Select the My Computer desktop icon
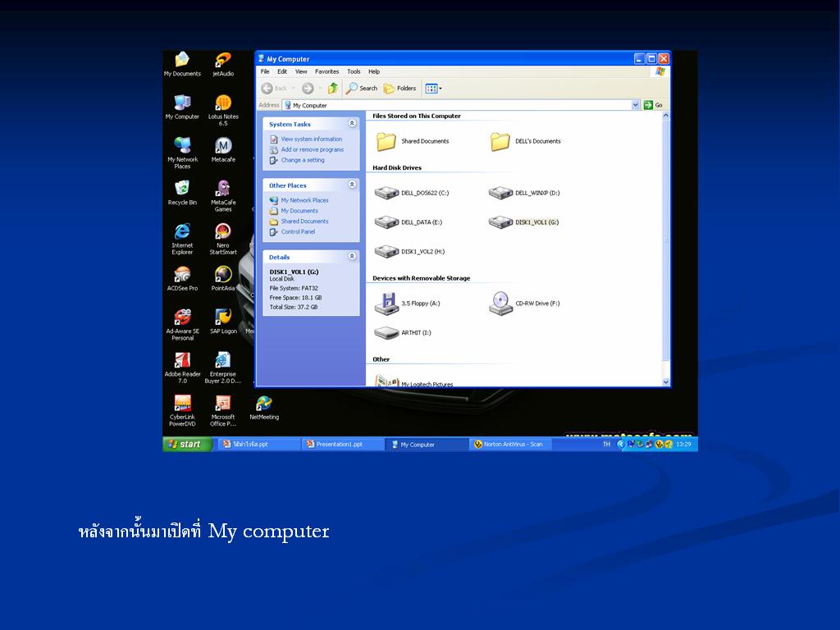 [182, 107]
